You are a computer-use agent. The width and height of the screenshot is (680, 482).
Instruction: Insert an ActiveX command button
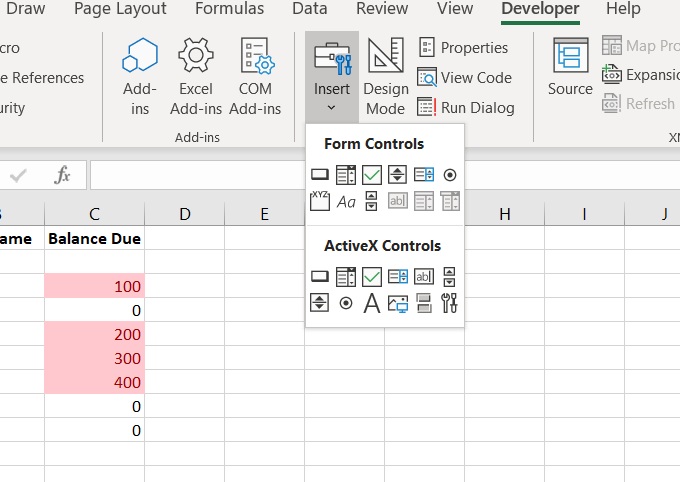320,277
